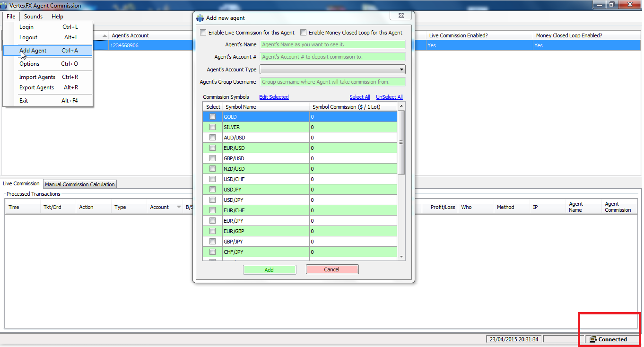Open the Sounds menu
This screenshot has height=347, width=644.
(33, 17)
